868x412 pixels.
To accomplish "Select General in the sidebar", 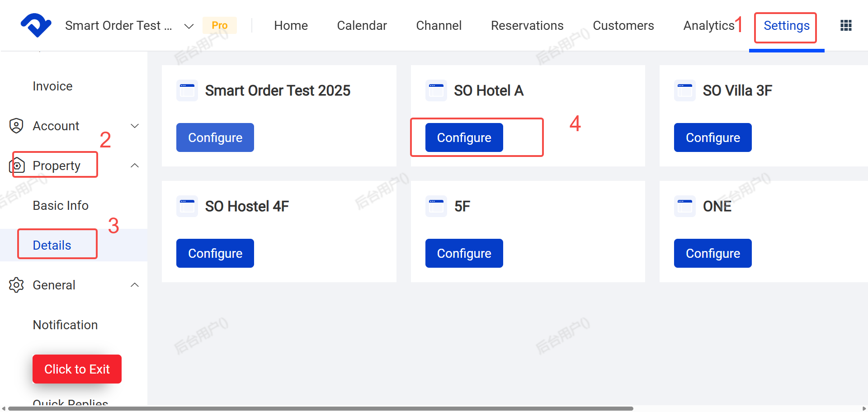I will (x=54, y=285).
